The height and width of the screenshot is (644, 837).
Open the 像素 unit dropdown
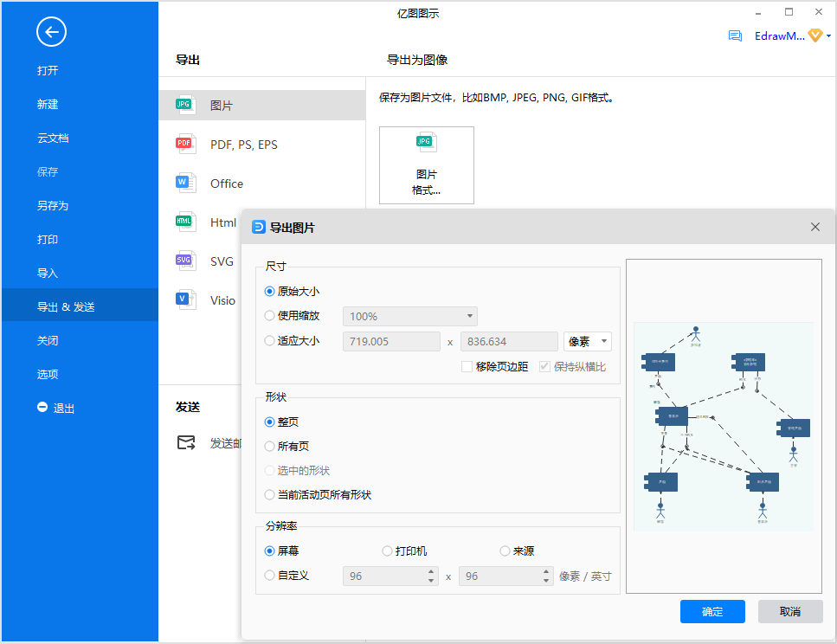pyautogui.click(x=587, y=341)
